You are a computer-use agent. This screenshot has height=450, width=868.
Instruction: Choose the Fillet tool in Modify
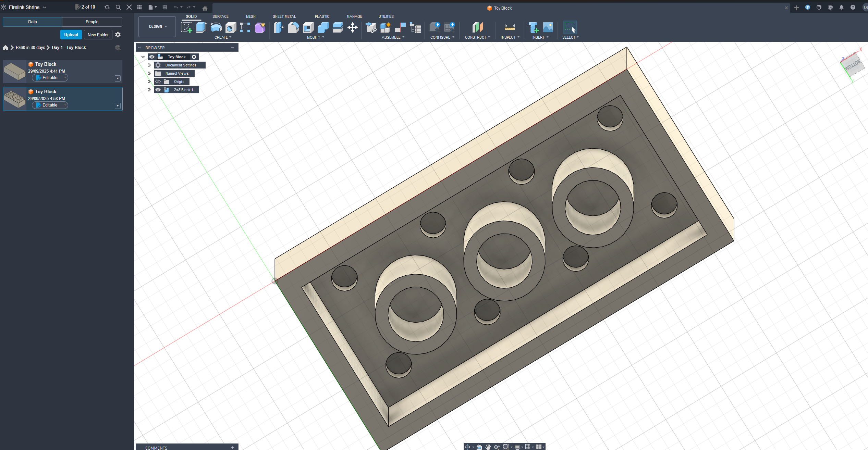point(293,27)
